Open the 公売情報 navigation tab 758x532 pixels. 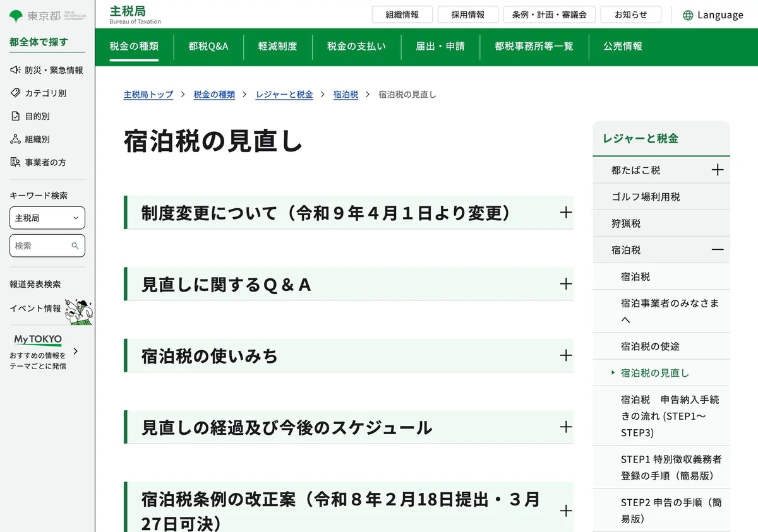click(623, 46)
